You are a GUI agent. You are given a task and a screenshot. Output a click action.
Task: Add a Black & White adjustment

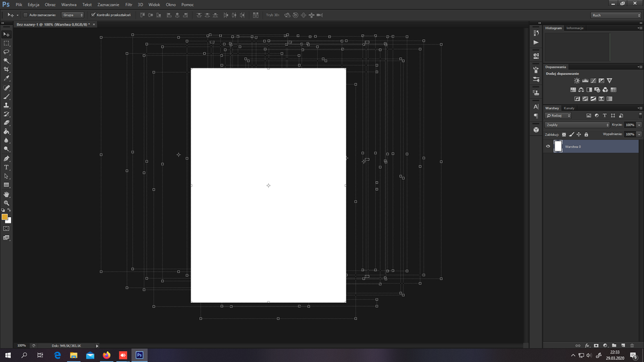pyautogui.click(x=589, y=90)
